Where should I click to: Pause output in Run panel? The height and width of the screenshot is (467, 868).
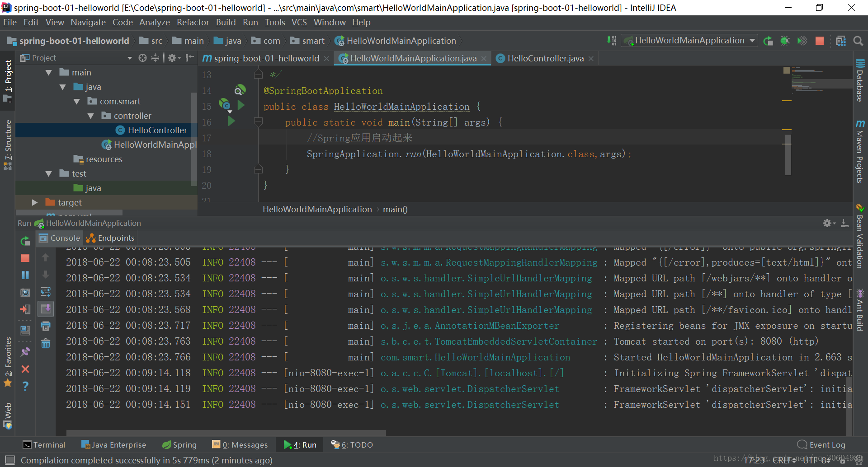coord(25,275)
